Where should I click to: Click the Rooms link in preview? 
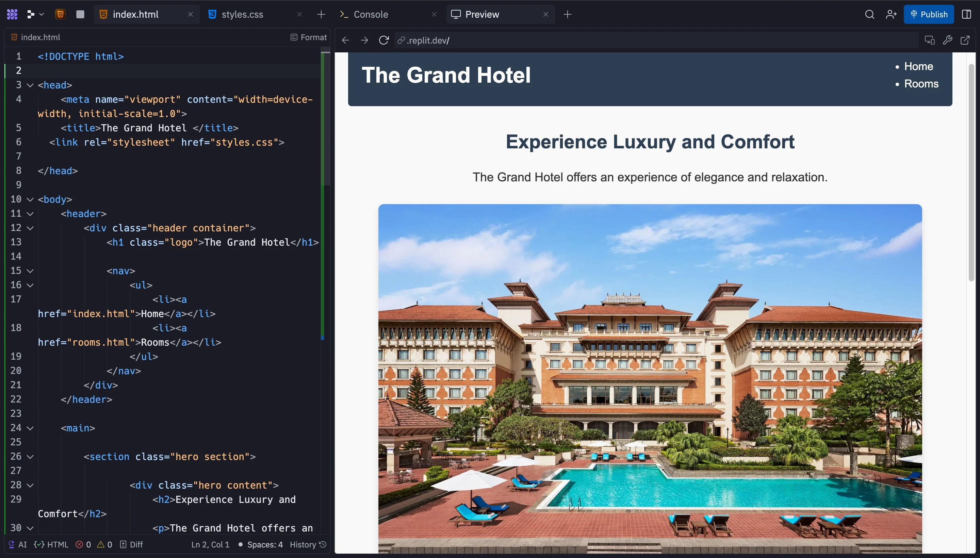921,84
